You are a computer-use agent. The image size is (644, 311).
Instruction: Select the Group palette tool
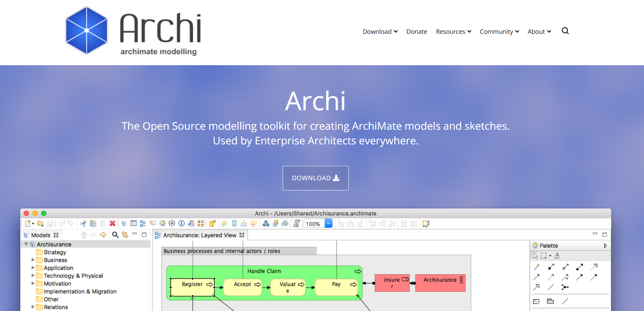pos(550,301)
